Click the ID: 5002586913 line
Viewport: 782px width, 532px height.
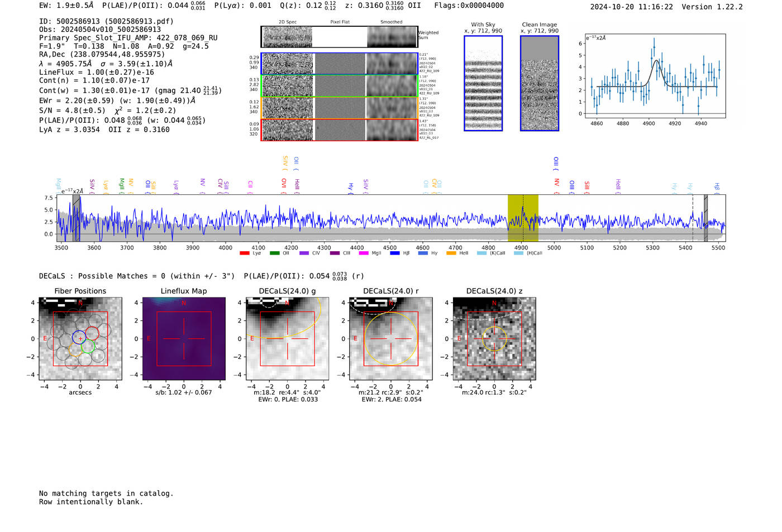(106, 21)
